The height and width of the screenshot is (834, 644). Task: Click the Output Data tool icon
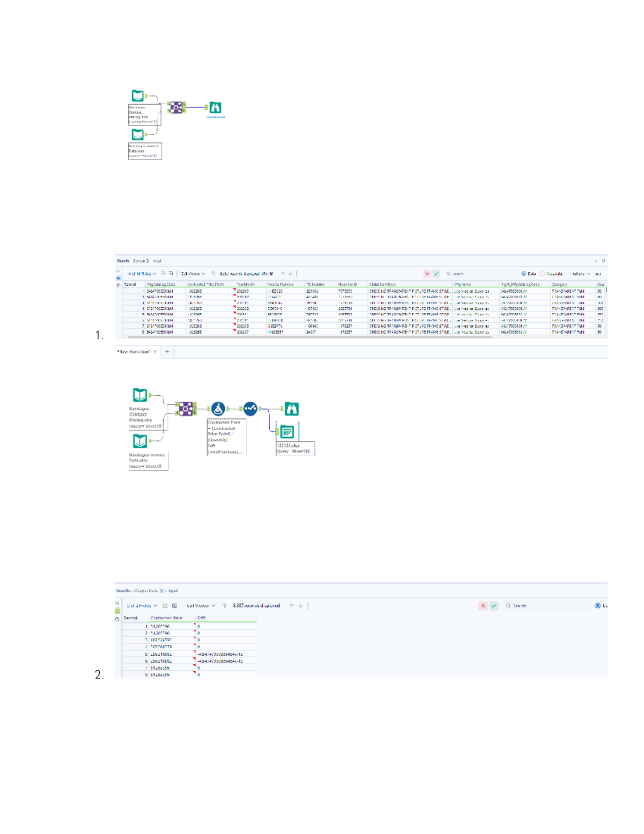click(287, 431)
